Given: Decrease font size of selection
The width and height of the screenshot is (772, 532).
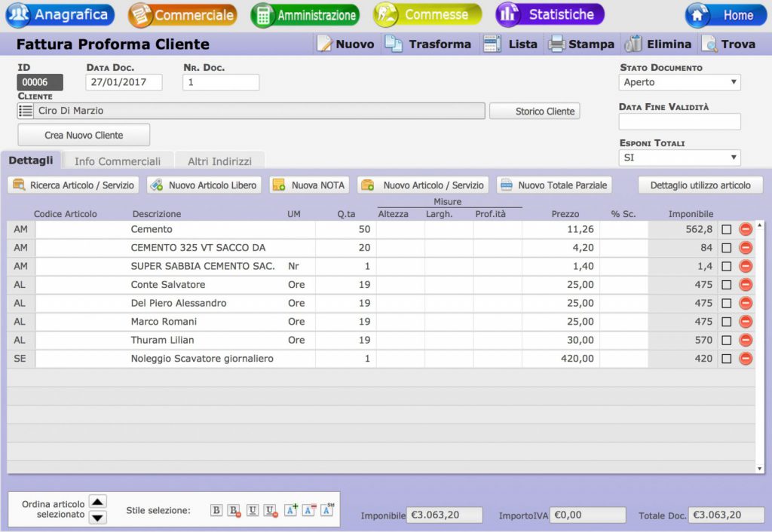Looking at the screenshot, I should (309, 510).
